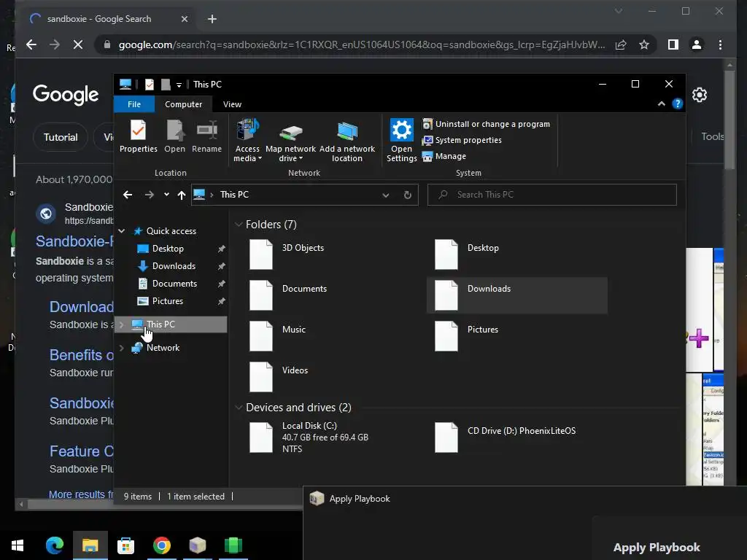Open Microsoft Store from the taskbar

tap(125, 545)
